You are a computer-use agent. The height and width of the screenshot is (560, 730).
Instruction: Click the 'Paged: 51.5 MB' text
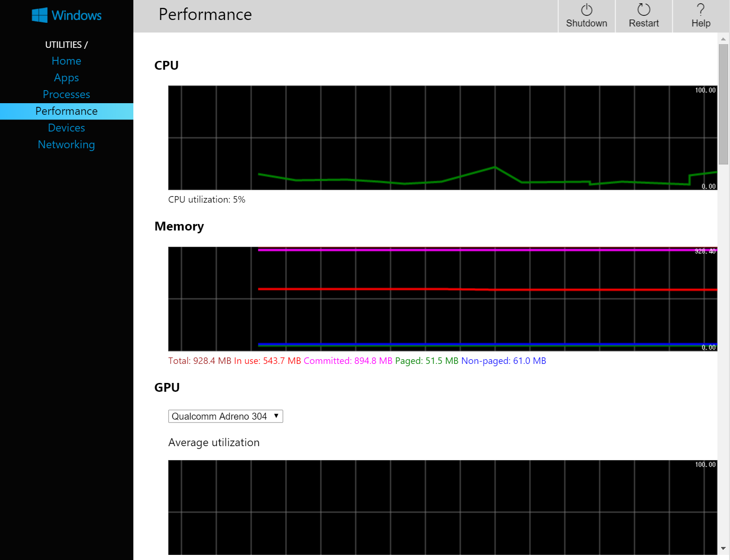427,361
